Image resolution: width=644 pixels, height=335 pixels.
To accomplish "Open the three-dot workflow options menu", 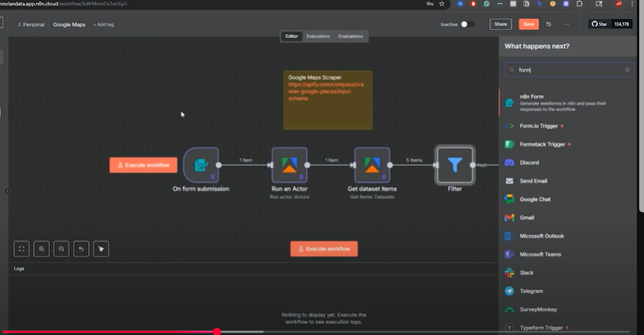I will 567,25.
